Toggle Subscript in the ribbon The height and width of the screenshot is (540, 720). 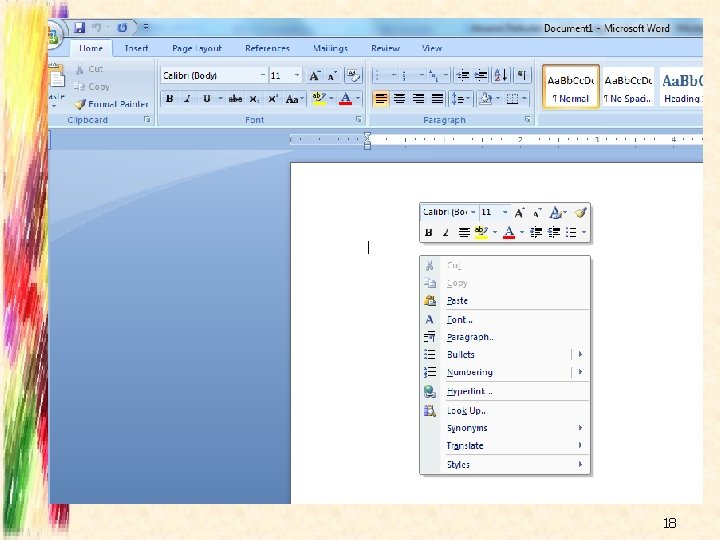click(254, 99)
